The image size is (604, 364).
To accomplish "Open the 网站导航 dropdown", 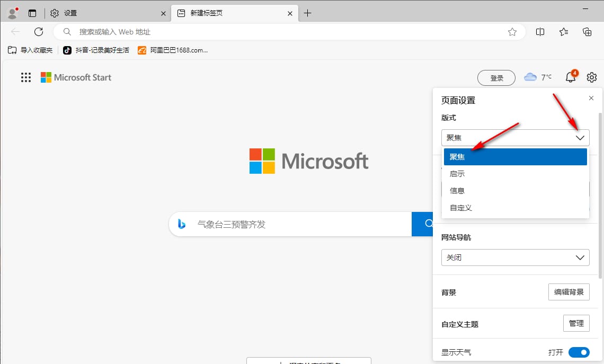I will pos(516,258).
